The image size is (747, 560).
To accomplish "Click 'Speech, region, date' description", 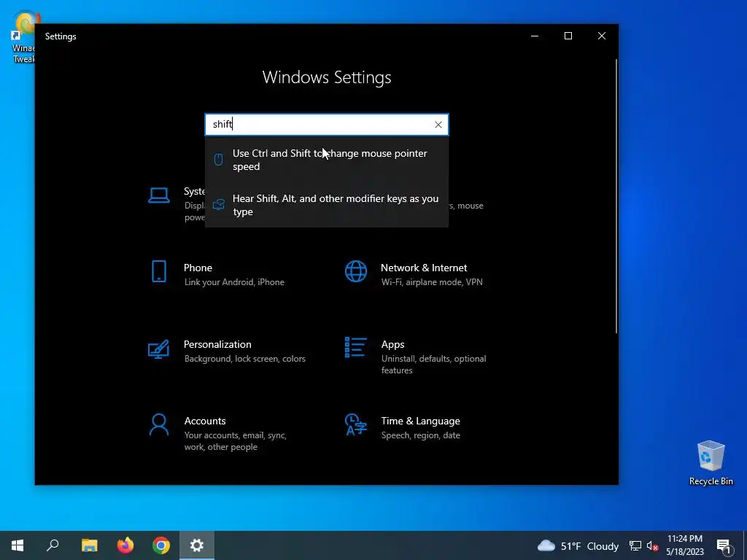I will pyautogui.click(x=421, y=435).
